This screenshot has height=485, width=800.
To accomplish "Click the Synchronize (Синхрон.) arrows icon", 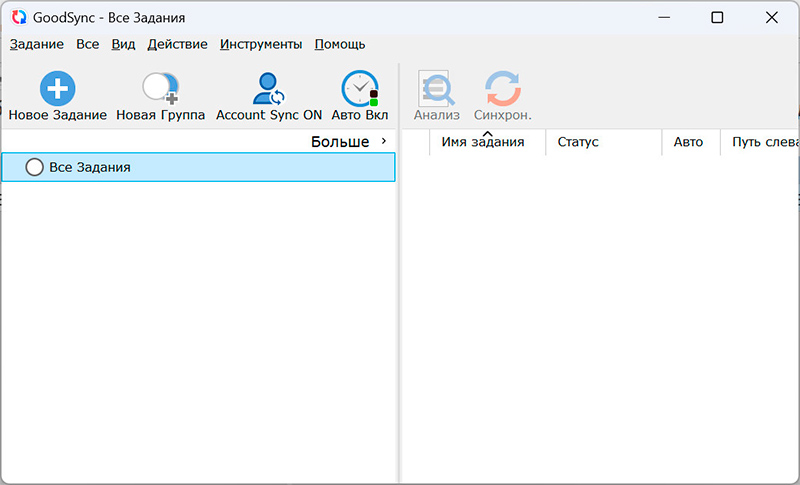I will 502,89.
